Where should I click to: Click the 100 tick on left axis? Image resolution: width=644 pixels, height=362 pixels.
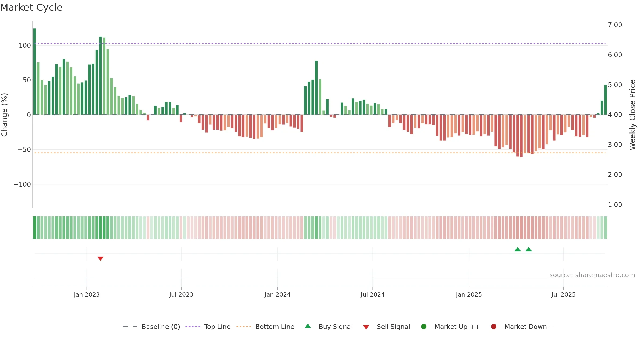pyautogui.click(x=25, y=46)
